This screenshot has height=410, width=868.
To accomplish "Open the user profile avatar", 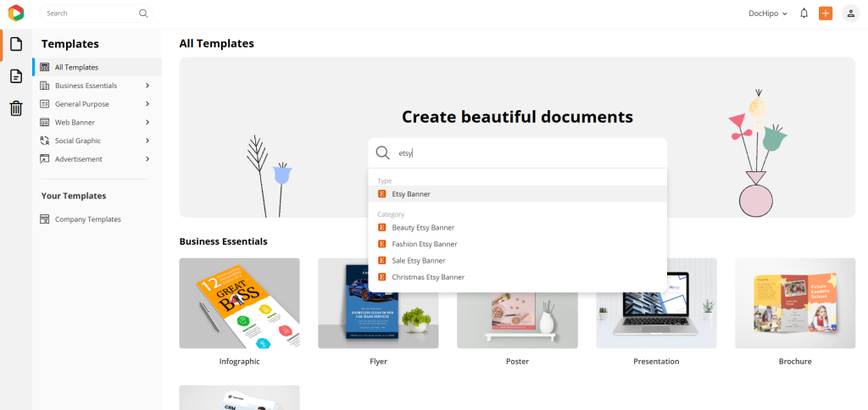I will pos(851,14).
